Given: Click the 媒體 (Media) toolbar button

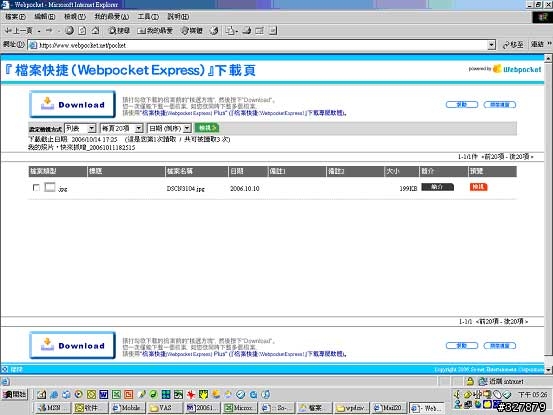Looking at the screenshot, I should 192,31.
